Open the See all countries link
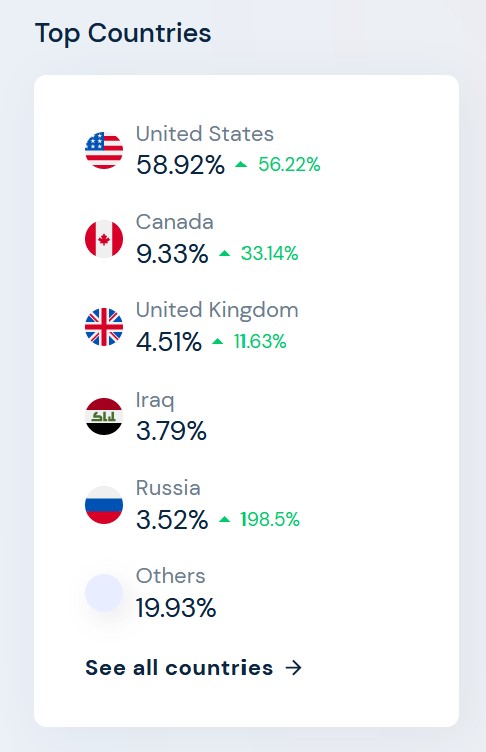 pos(193,668)
